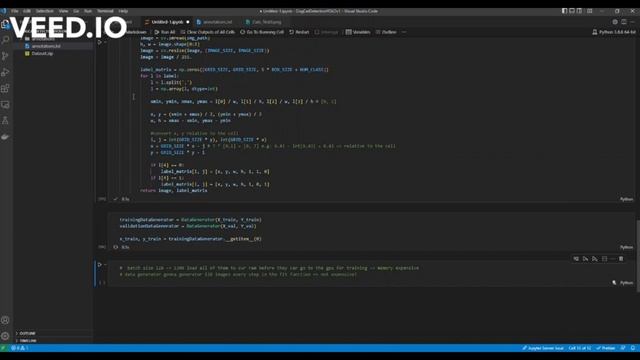Click Prettier status bar item
Screen dimensions: 640x360
pos(606,348)
